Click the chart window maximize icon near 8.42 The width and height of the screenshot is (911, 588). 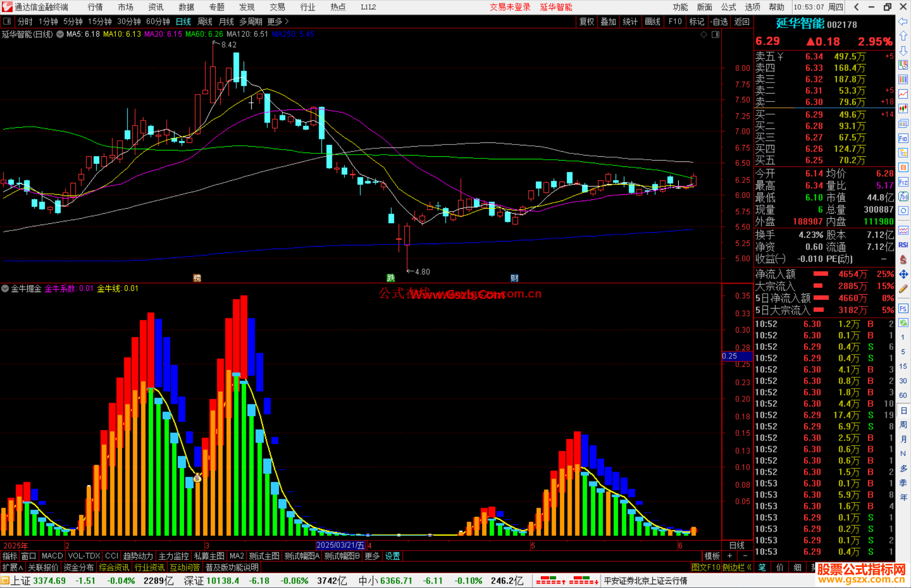point(715,35)
